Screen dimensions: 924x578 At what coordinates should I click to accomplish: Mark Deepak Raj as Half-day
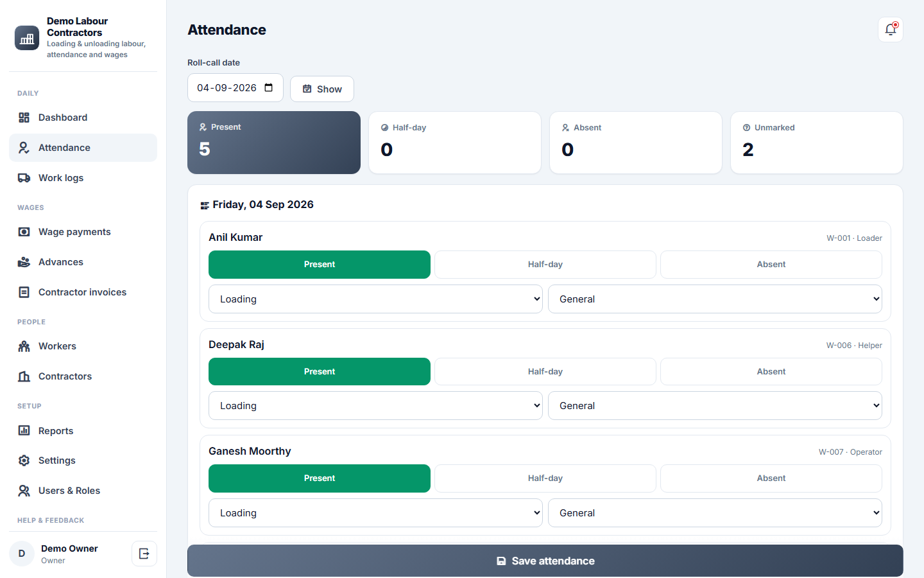[545, 372]
